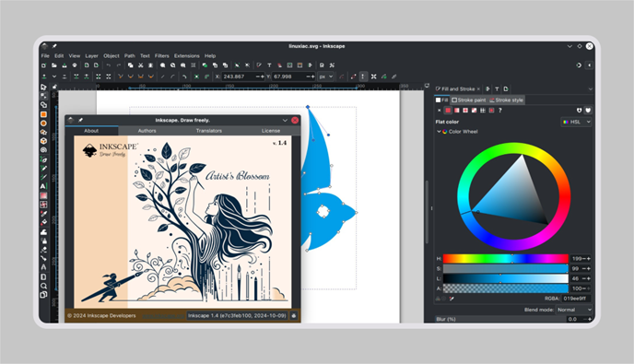Click the RGBA hex color field
The width and height of the screenshot is (634, 364).
(576, 299)
